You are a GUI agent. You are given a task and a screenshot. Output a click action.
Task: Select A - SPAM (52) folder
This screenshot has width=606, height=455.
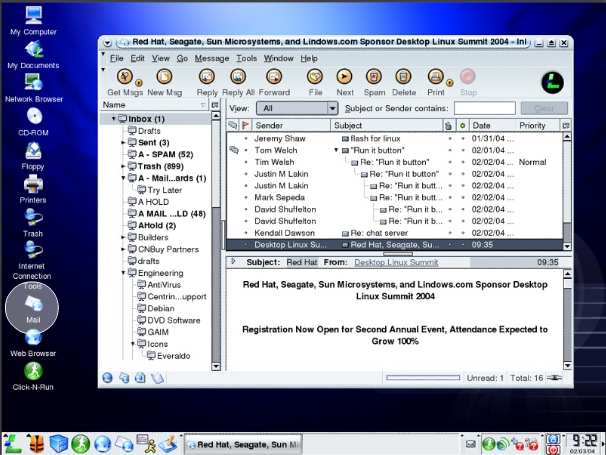(165, 155)
